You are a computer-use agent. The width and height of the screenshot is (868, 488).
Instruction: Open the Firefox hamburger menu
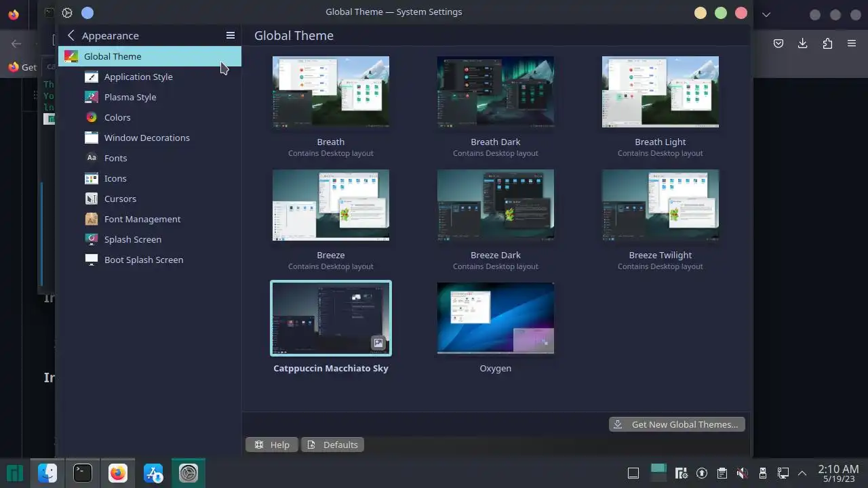tap(852, 43)
